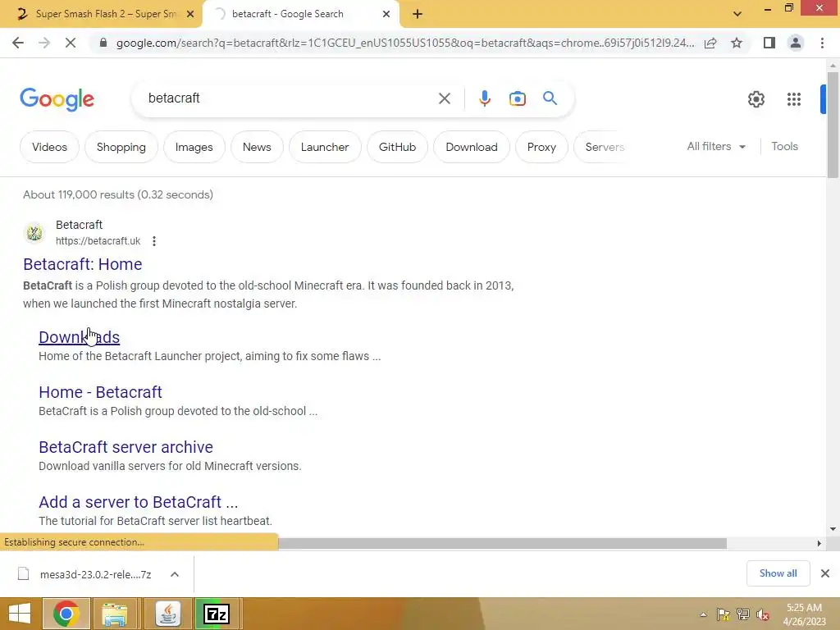Switch to Super Smash Flash 2 tab
The height and width of the screenshot is (630, 840).
[102, 14]
